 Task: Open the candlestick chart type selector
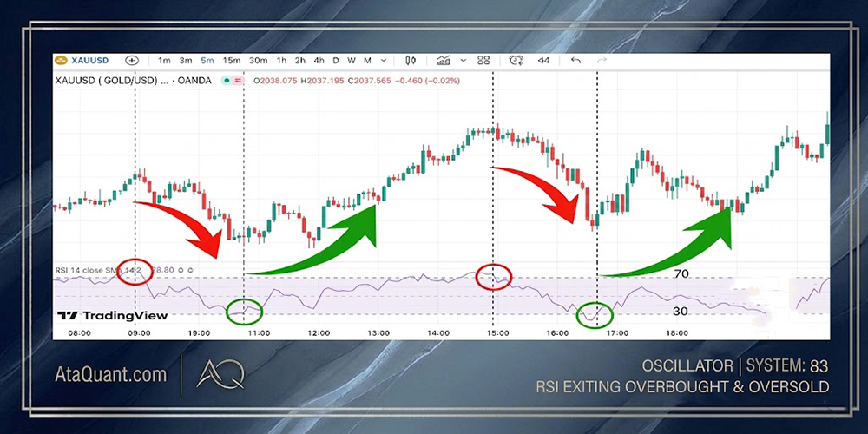[x=411, y=61]
